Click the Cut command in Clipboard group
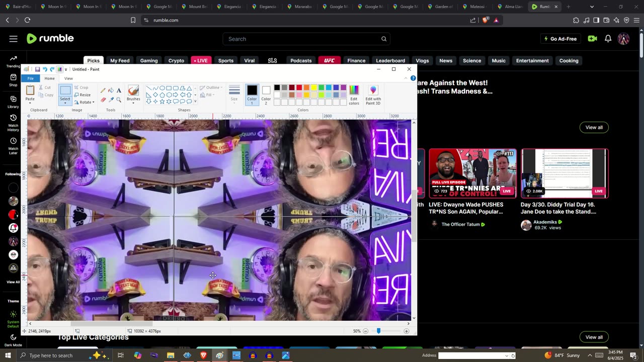644x362 pixels. [44, 87]
